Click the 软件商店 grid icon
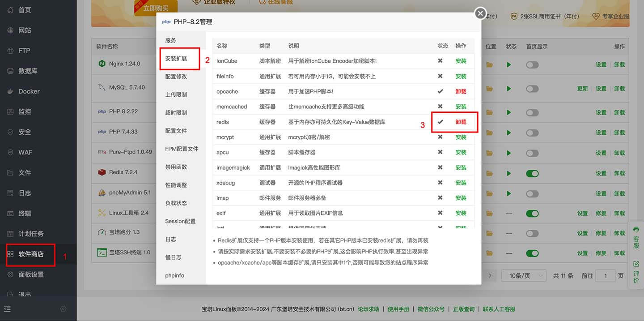This screenshot has height=321, width=644. tap(11, 254)
